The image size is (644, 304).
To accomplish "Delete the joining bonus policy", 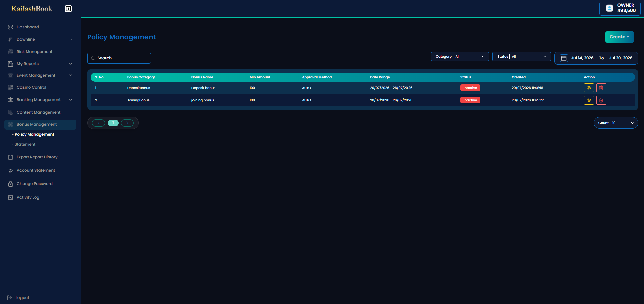I will tap(601, 100).
